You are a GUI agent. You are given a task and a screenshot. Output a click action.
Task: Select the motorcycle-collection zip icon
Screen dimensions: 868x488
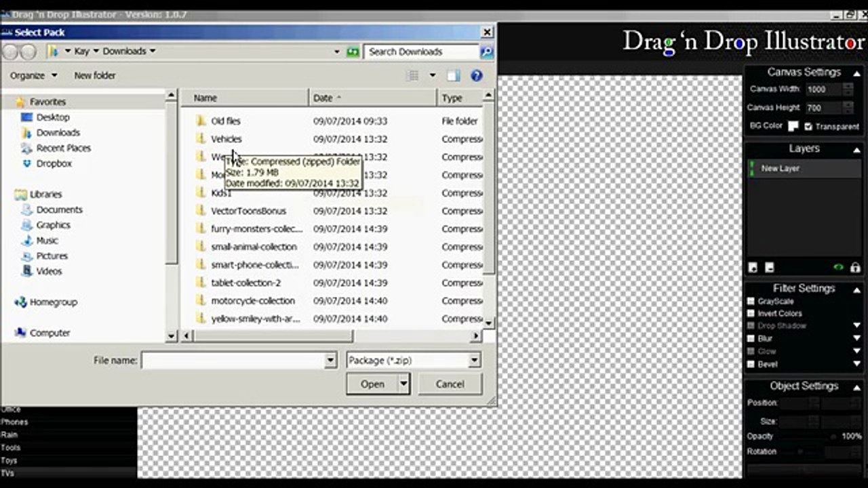pyautogui.click(x=201, y=300)
